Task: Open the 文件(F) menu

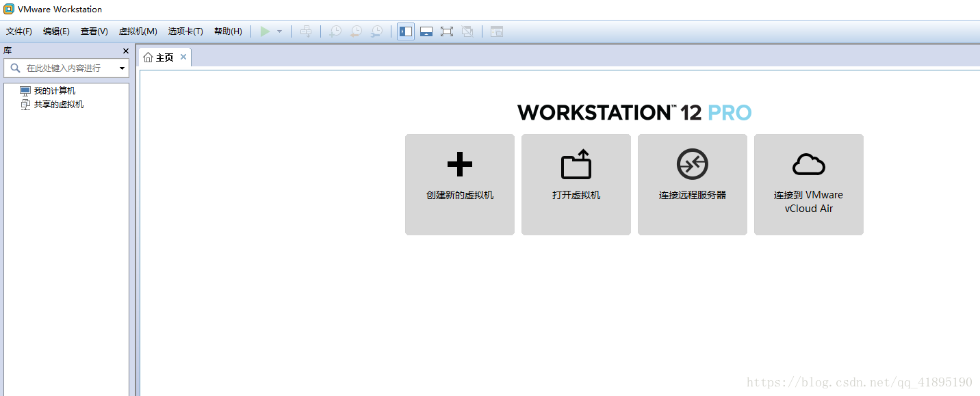Action: click(19, 31)
